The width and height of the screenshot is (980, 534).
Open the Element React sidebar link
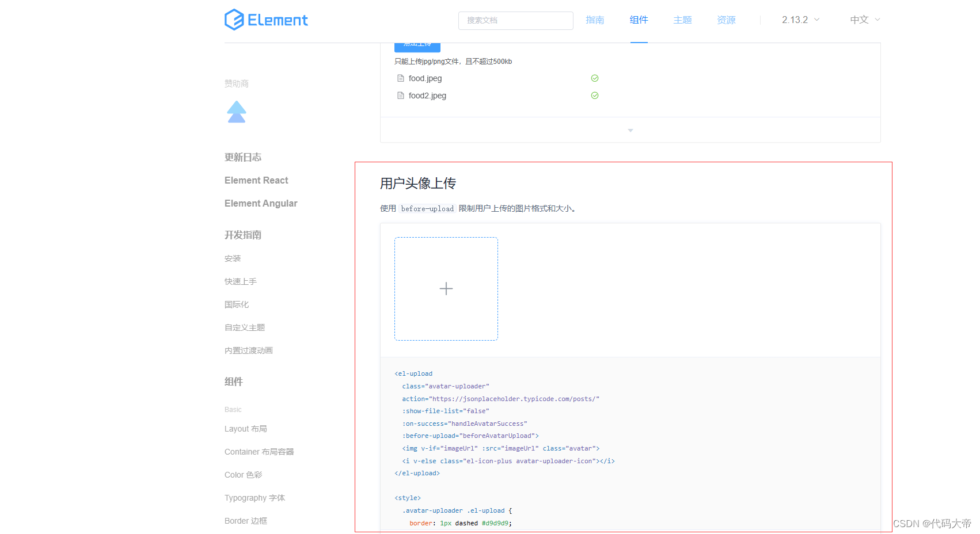coord(256,180)
